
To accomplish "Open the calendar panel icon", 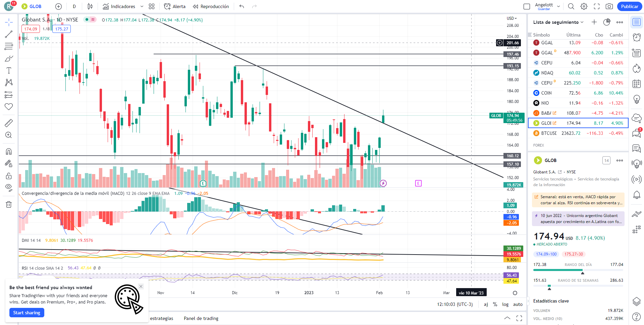I will point(637,84).
